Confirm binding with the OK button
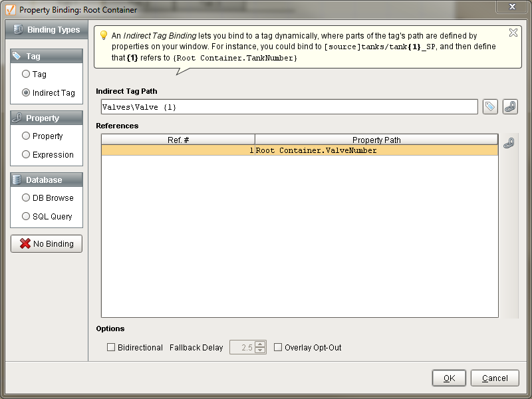Viewport: 532px width, 399px height. pos(449,378)
